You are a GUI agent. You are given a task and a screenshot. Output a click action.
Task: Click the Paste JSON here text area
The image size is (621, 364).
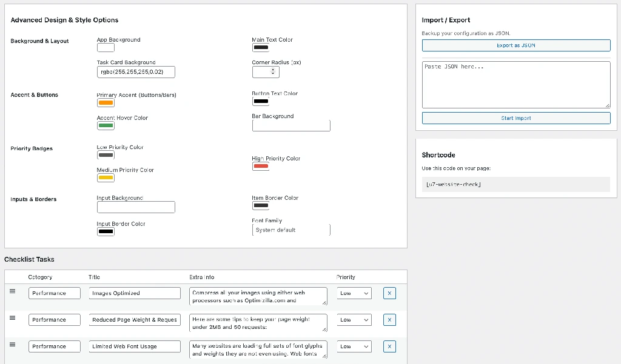515,84
